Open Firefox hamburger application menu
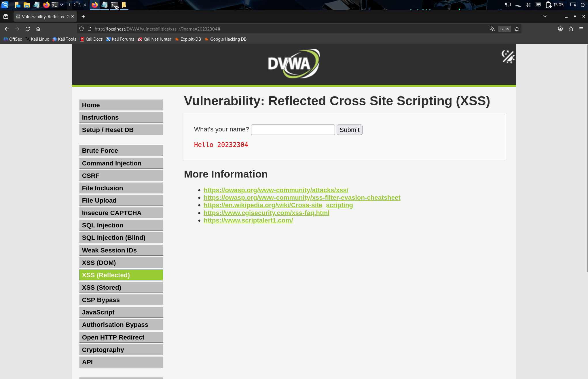Viewport: 588px width, 379px height. click(x=581, y=29)
